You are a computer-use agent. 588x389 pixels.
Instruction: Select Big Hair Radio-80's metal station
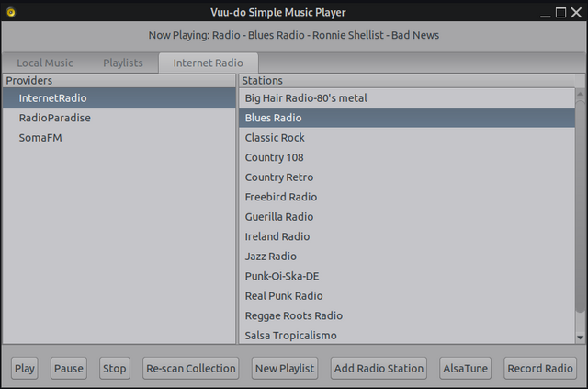pos(307,97)
